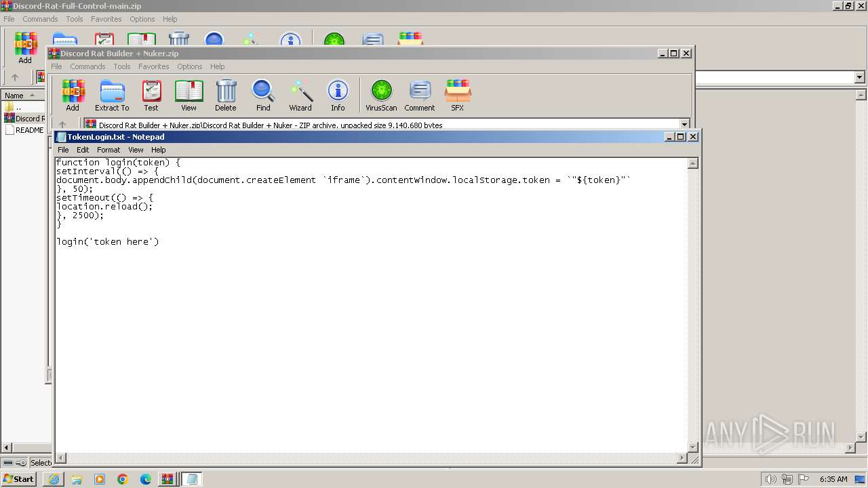Screen dimensions: 868x488
Task: Open Favorites menu in Discord Rat Builder window
Action: tap(154, 66)
